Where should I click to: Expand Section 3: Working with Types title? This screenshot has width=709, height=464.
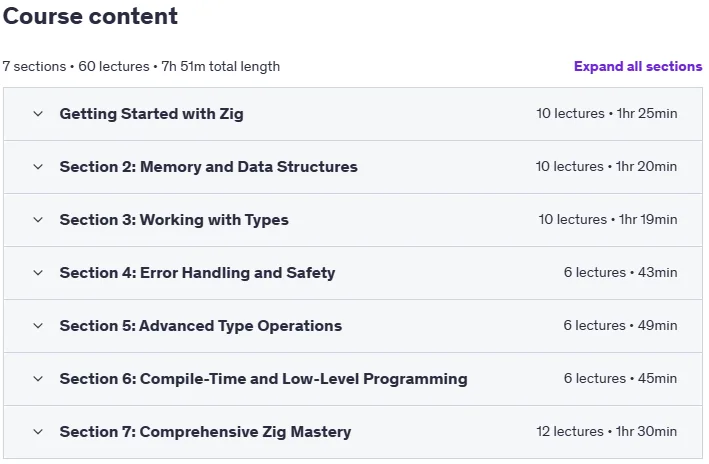174,220
